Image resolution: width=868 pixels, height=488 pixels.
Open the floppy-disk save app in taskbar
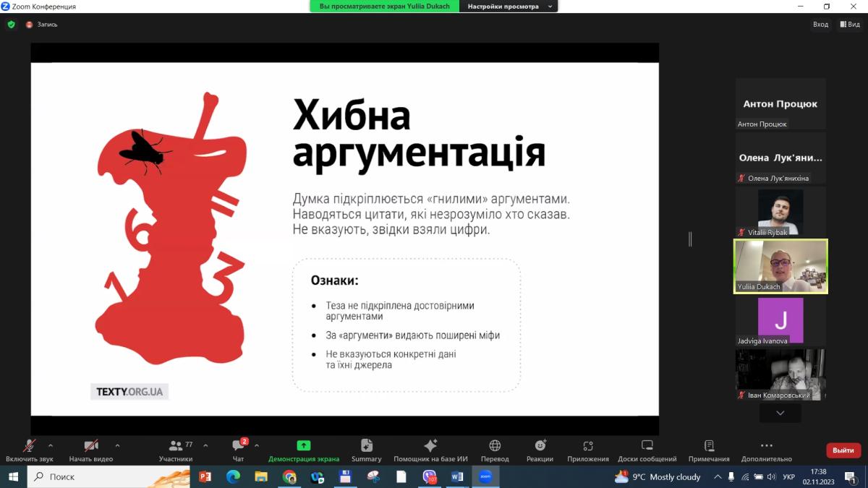345,476
